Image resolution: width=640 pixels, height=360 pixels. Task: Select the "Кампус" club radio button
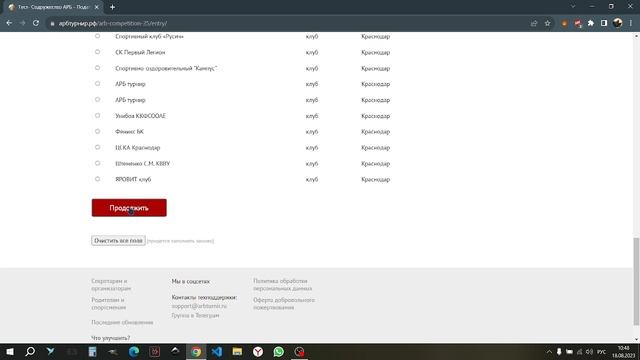97,68
